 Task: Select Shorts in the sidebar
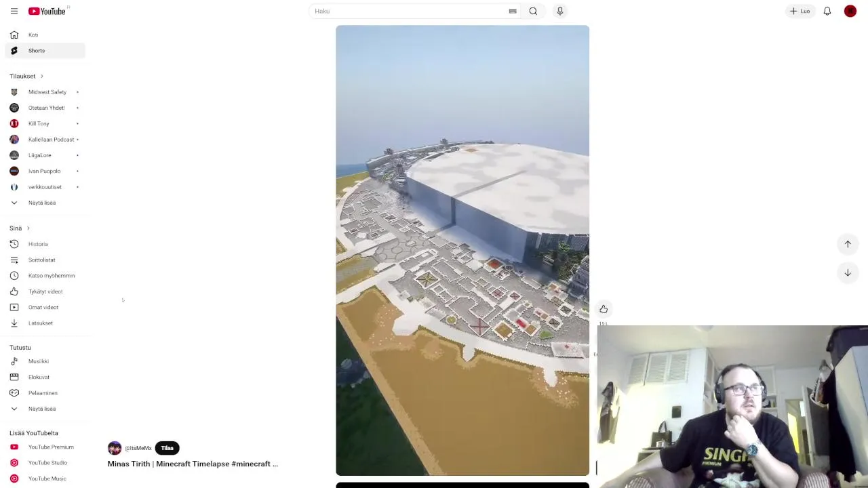(46, 51)
